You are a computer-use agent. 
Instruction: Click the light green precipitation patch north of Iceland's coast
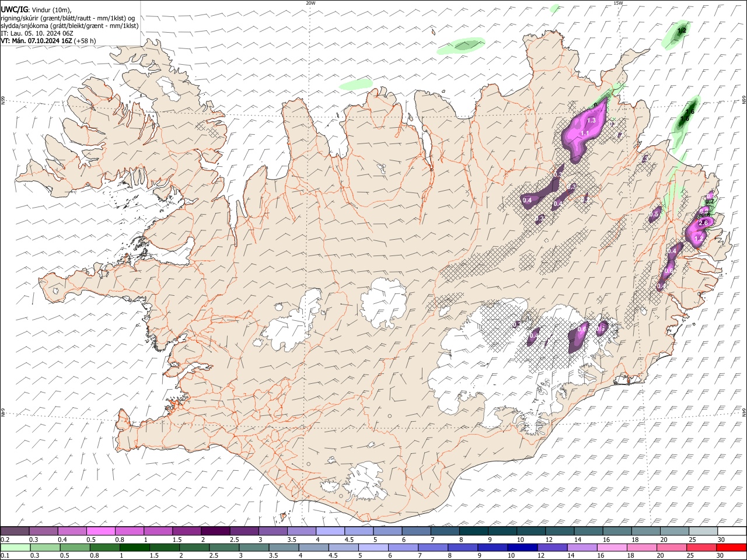461,45
